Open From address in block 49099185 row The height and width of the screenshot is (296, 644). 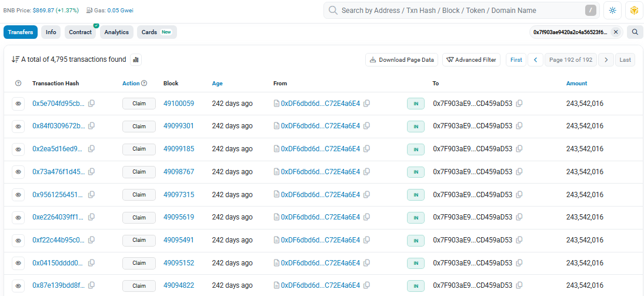[x=321, y=149]
